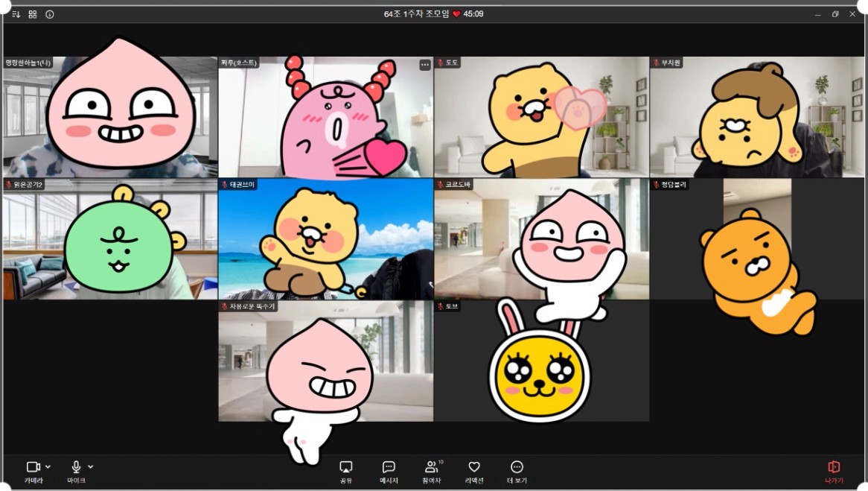
Task: Open the three-dot menu on host's video tile
Action: pos(425,65)
